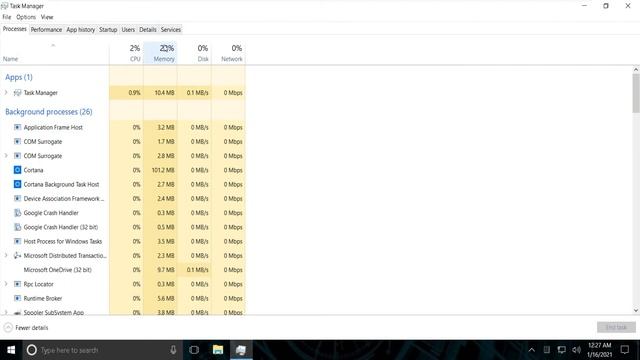The width and height of the screenshot is (640, 360).
Task: Click the taskbar clock showing 12:27 AM
Action: coord(600,350)
